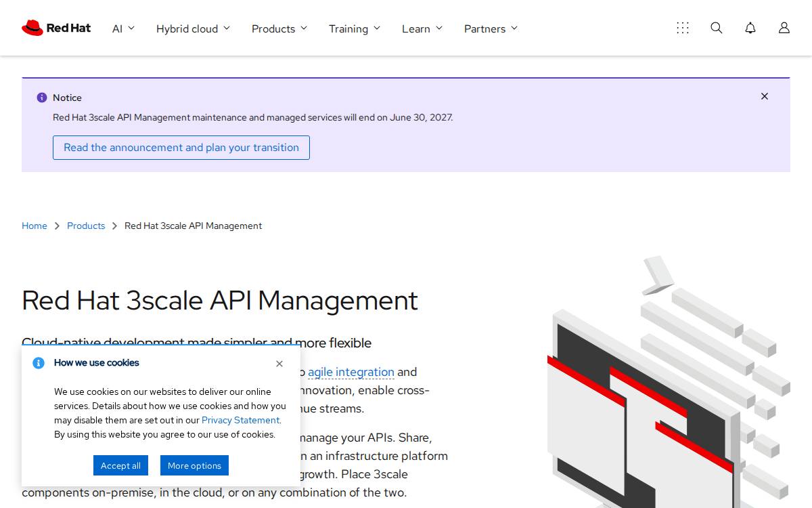Click the blue cookie info icon
Image resolution: width=812 pixels, height=508 pixels.
click(x=39, y=363)
